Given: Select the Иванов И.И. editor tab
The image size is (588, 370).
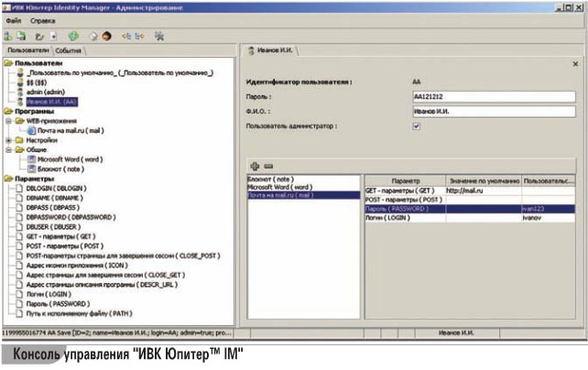Looking at the screenshot, I should click(271, 50).
